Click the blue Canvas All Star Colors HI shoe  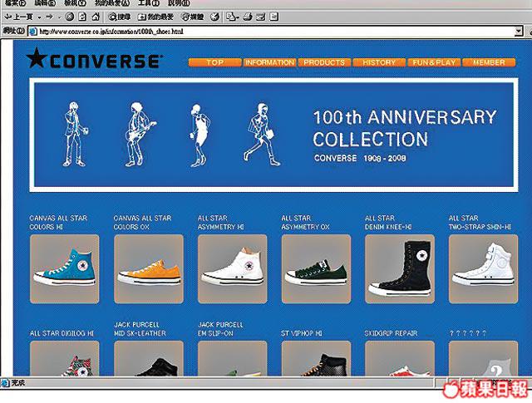tap(65, 268)
